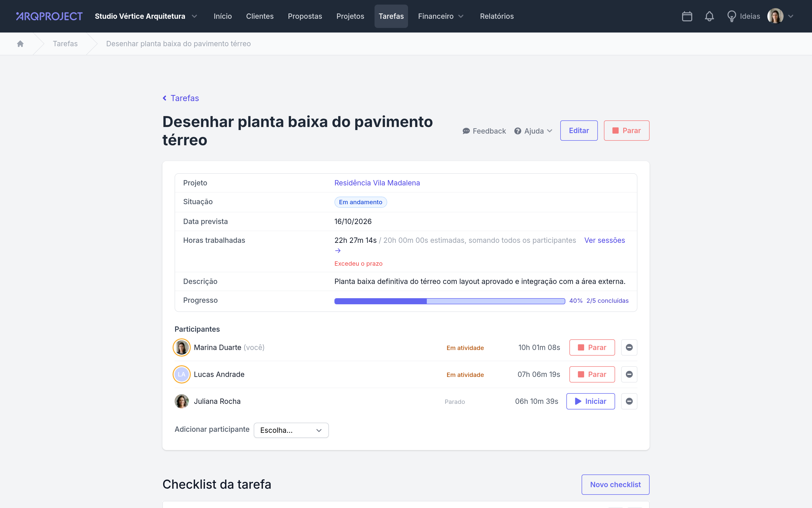Click the 16/10/2026 date value
Screen dimensions: 812x508
click(353, 222)
